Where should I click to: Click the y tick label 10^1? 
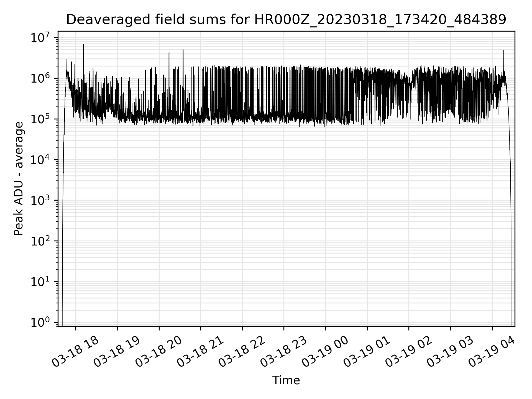(40, 282)
